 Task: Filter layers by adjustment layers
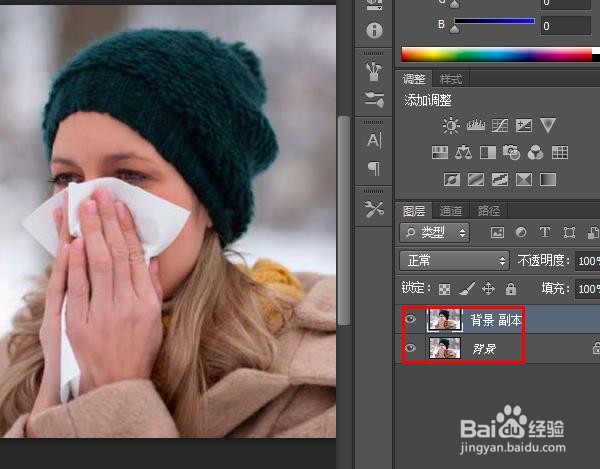521,232
